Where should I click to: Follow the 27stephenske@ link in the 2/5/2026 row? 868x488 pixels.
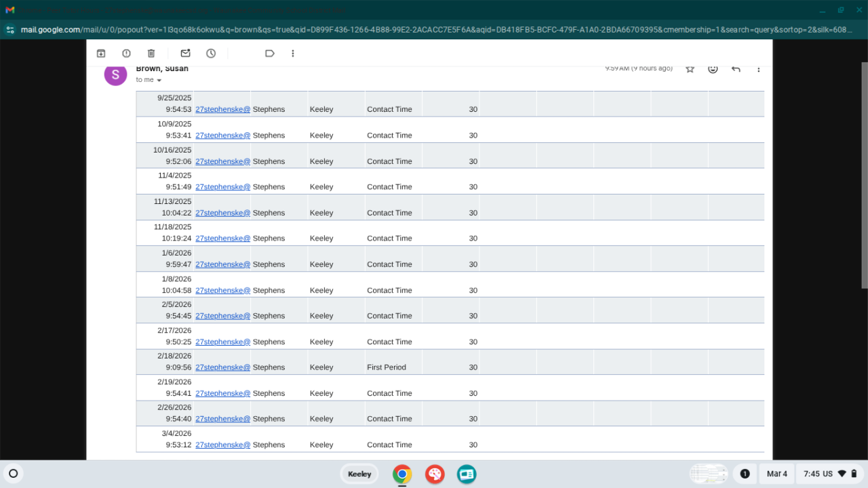223,316
